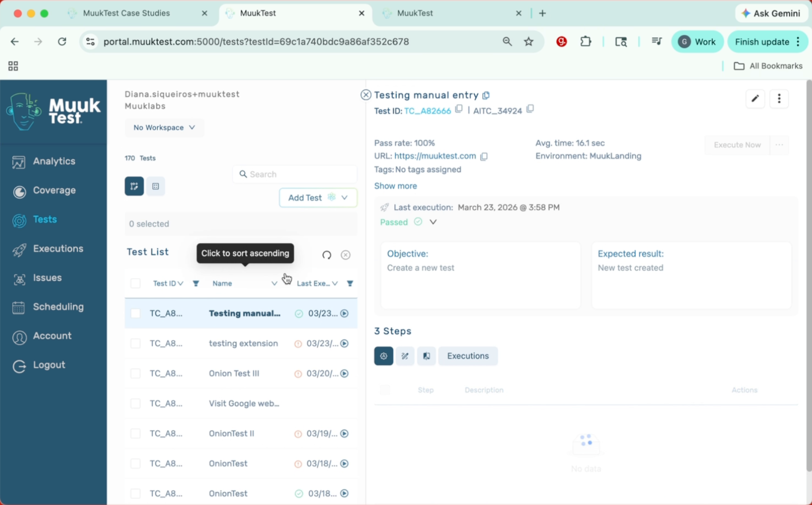
Task: Open the Coverage sidebar section
Action: click(44, 191)
